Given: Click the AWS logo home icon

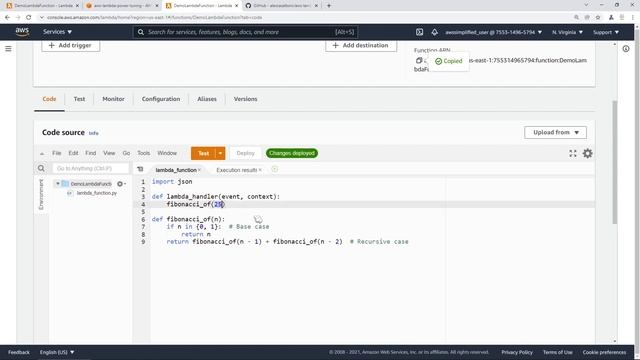Looking at the screenshot, I should pyautogui.click(x=22, y=32).
